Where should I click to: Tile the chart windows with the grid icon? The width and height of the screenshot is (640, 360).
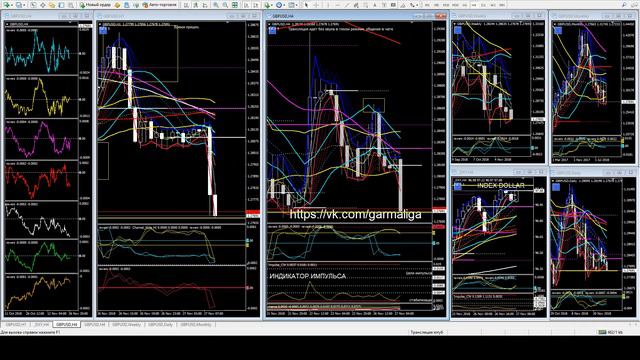coord(235,5)
